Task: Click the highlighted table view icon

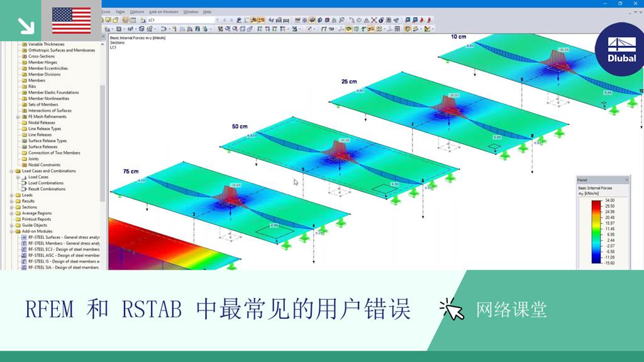Action: pos(125,19)
